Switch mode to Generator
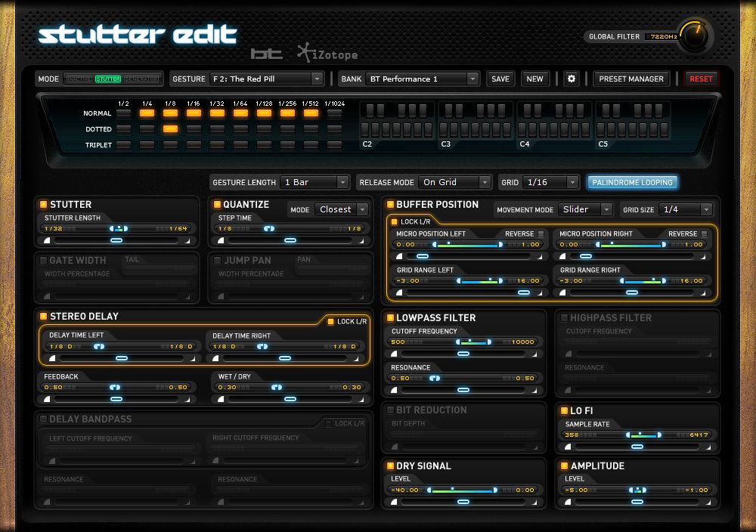756x532 pixels. pyautogui.click(x=141, y=79)
